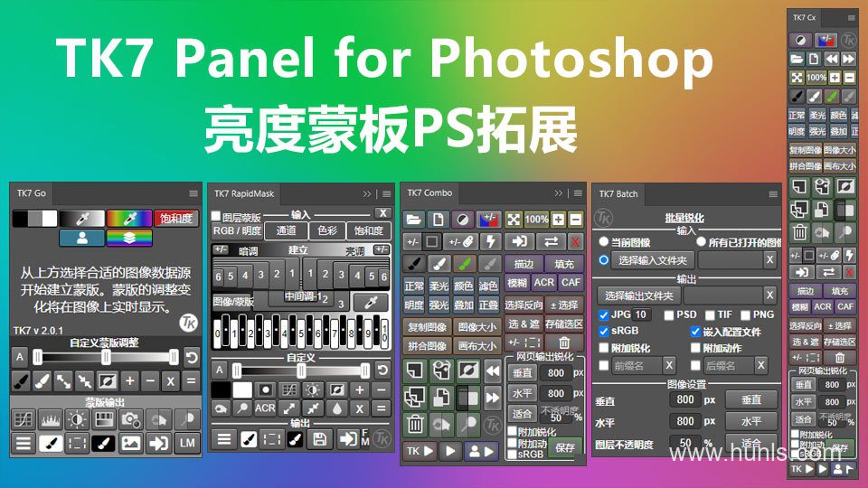The height and width of the screenshot is (488, 868).
Task: Click the swap arrows icon in TK7 Combo
Action: [x=551, y=241]
